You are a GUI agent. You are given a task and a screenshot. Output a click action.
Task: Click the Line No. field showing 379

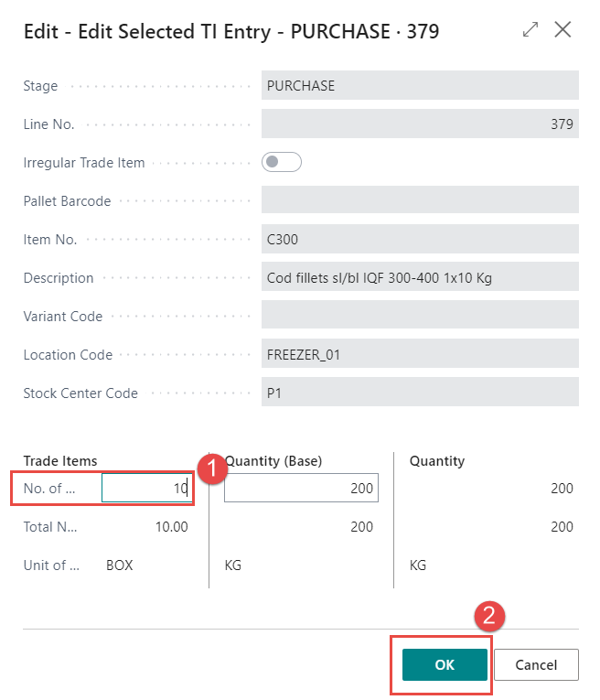point(420,124)
